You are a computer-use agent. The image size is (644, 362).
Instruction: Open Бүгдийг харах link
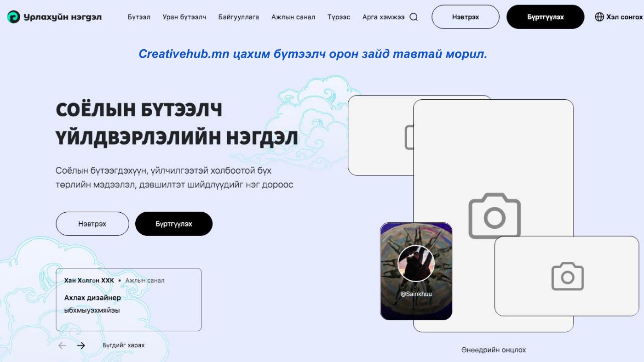coord(123,345)
